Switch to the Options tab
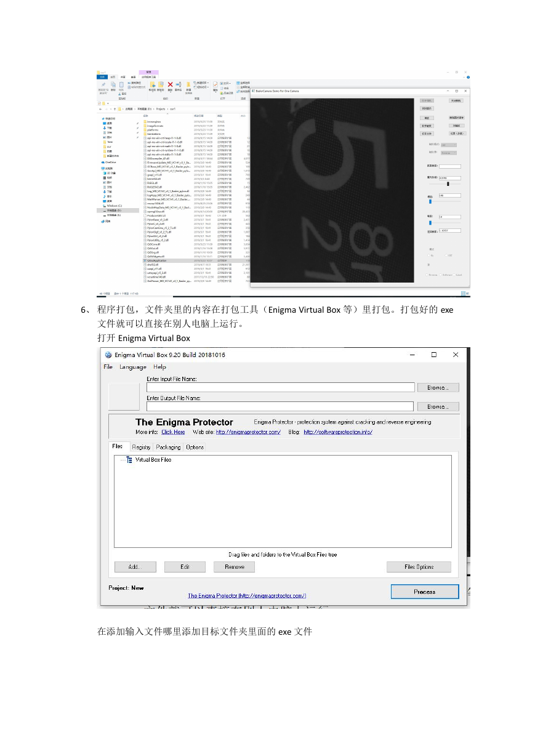Screen dimensions: 535x756 195,447
